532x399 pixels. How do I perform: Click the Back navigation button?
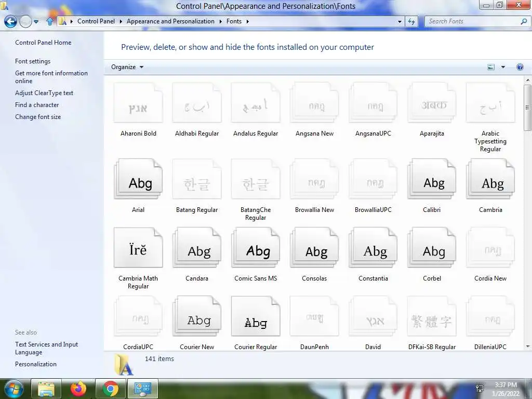[x=10, y=21]
